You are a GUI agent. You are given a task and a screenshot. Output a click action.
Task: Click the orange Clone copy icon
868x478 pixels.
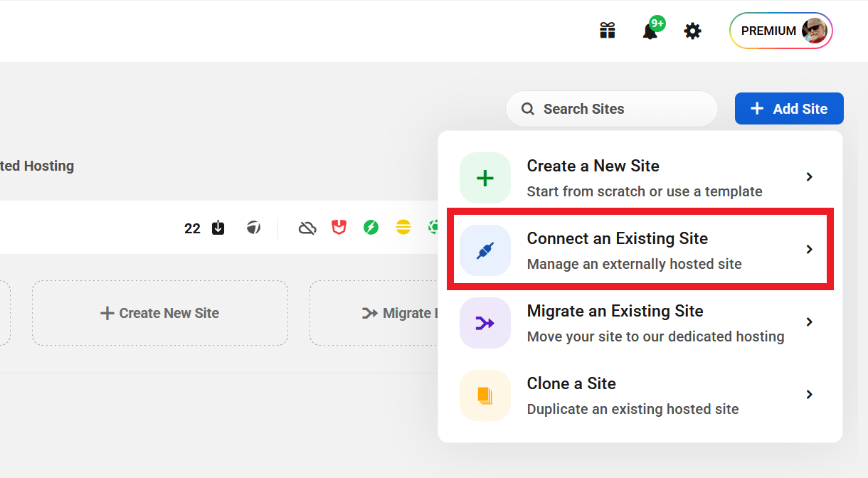click(x=485, y=395)
